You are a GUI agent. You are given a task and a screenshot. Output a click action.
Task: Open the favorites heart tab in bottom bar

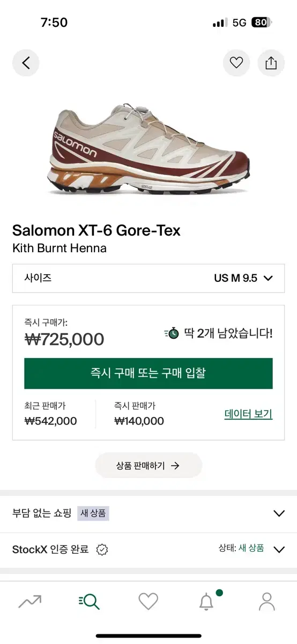tap(148, 602)
